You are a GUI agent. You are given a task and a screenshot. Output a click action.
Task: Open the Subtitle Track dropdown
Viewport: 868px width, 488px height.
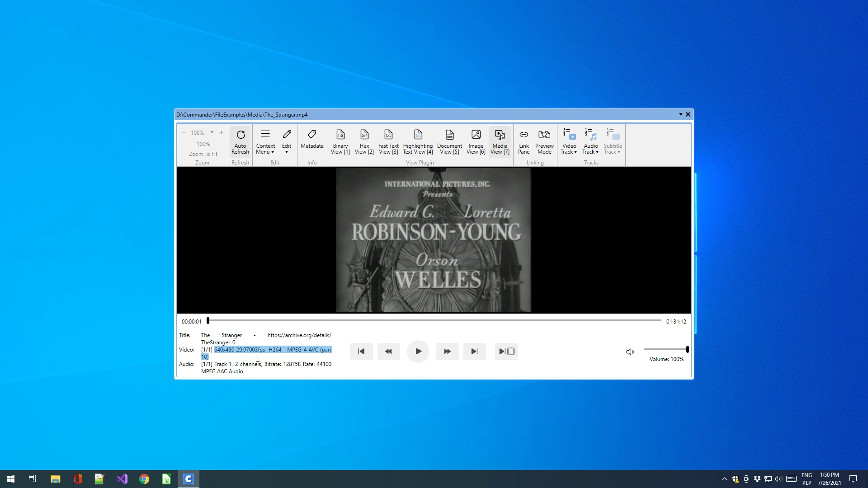613,141
